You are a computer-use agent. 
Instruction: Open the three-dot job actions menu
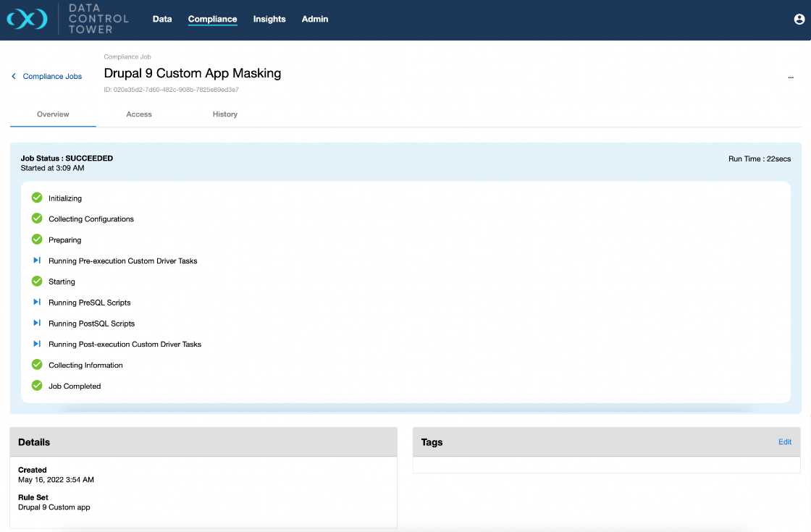click(791, 76)
